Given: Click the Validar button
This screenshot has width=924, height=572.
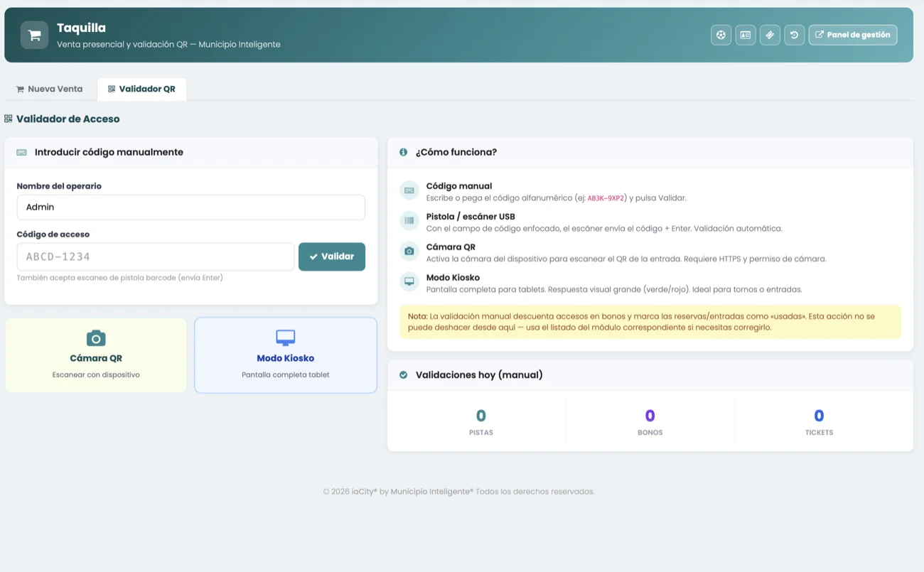Looking at the screenshot, I should (x=332, y=257).
